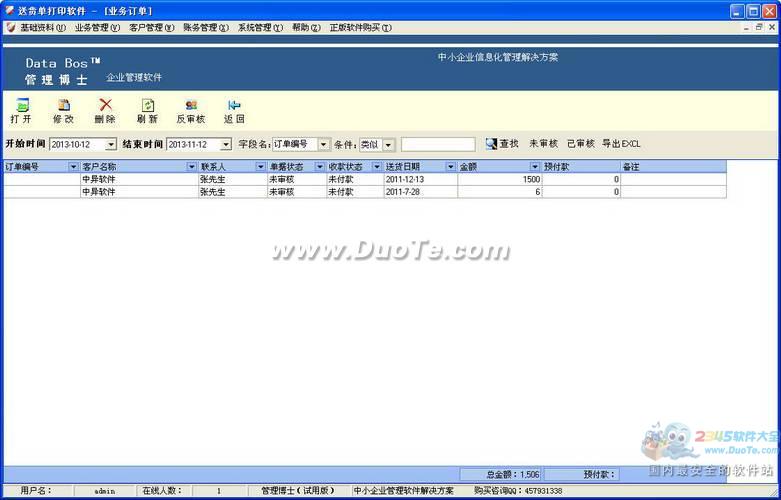Click the 导出EXCL export button
The image size is (781, 500).
click(621, 144)
